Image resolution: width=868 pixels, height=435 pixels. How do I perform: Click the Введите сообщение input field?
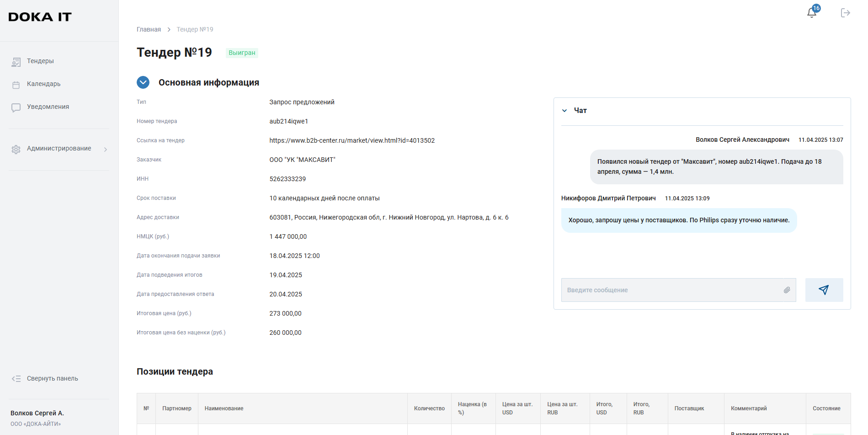[672, 290]
